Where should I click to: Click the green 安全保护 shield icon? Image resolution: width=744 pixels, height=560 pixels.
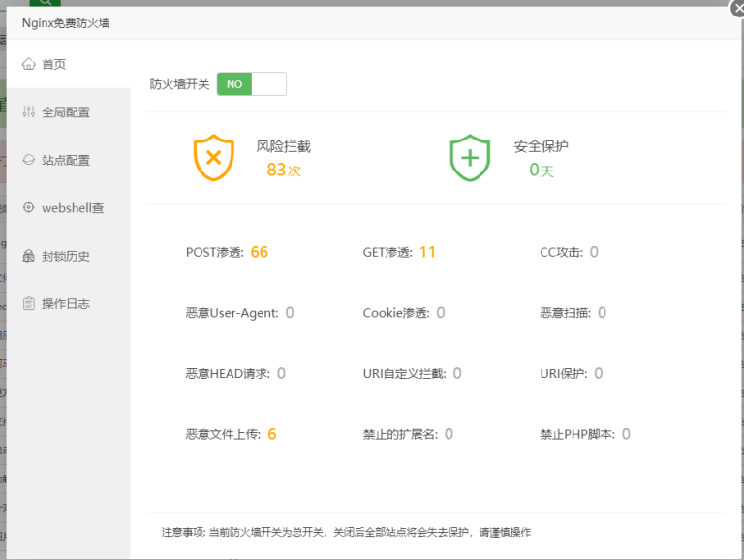pyautogui.click(x=470, y=157)
